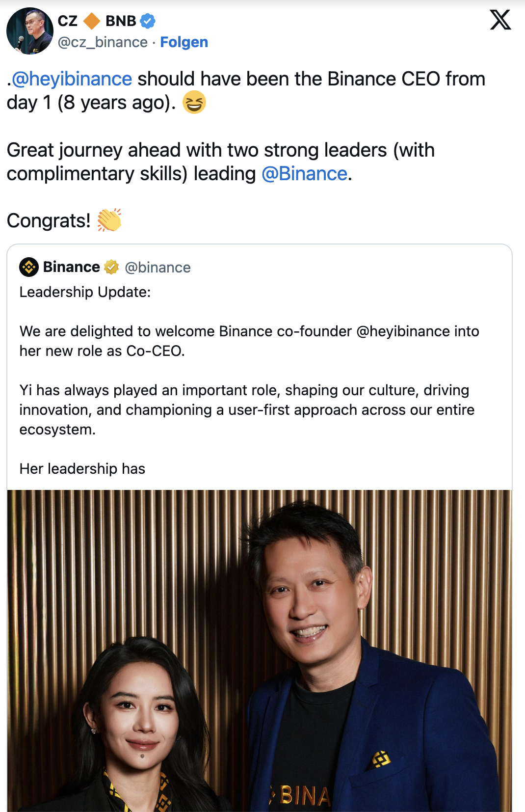Click the gold verified badge beside Binance

point(112,267)
